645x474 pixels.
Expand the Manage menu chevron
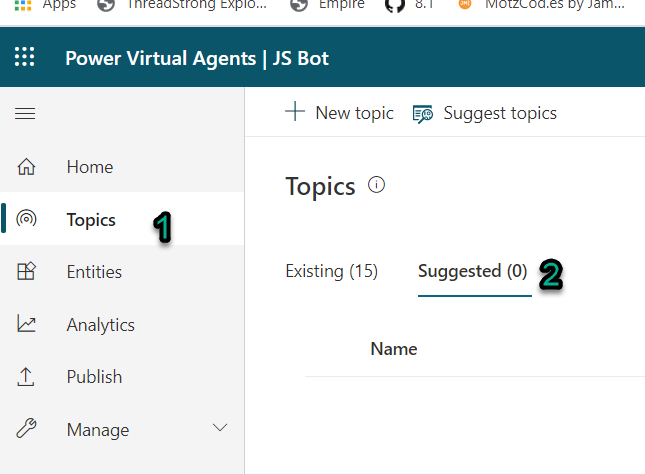[x=220, y=428]
